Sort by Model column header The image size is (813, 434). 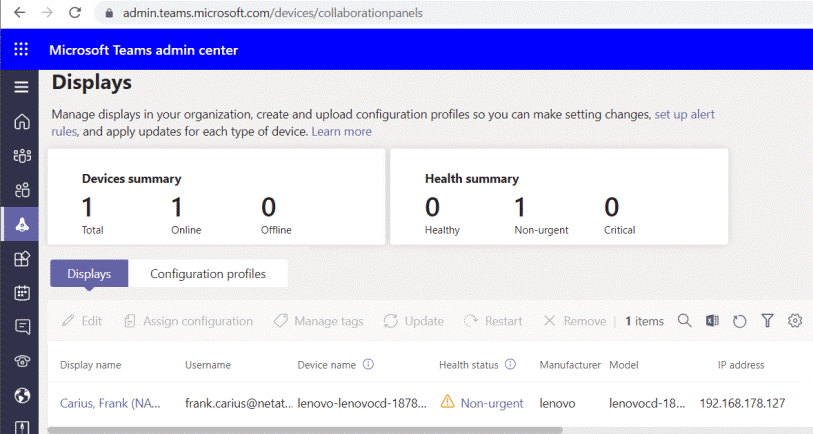624,365
